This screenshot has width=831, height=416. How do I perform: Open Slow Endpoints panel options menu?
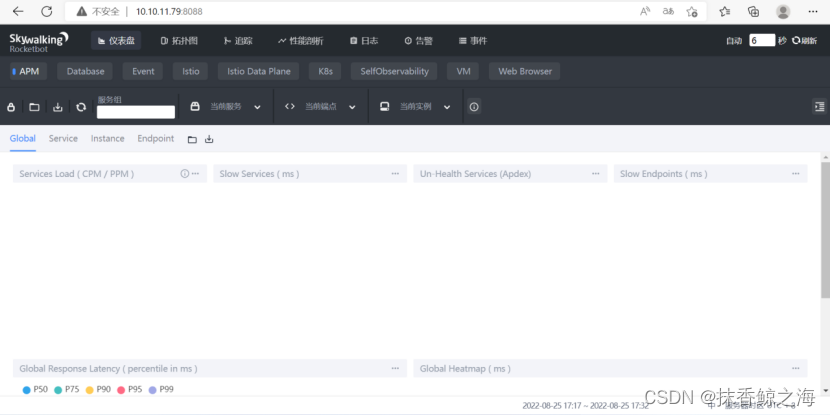tap(795, 173)
